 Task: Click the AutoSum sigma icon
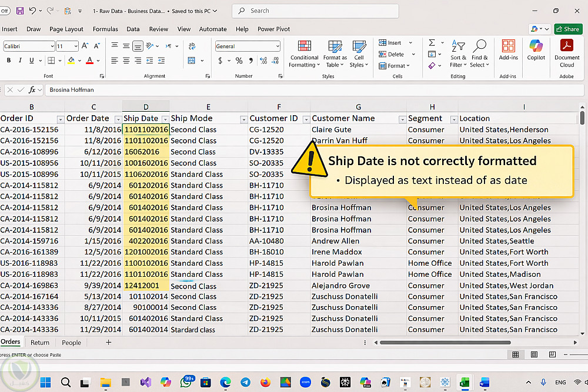tap(432, 43)
